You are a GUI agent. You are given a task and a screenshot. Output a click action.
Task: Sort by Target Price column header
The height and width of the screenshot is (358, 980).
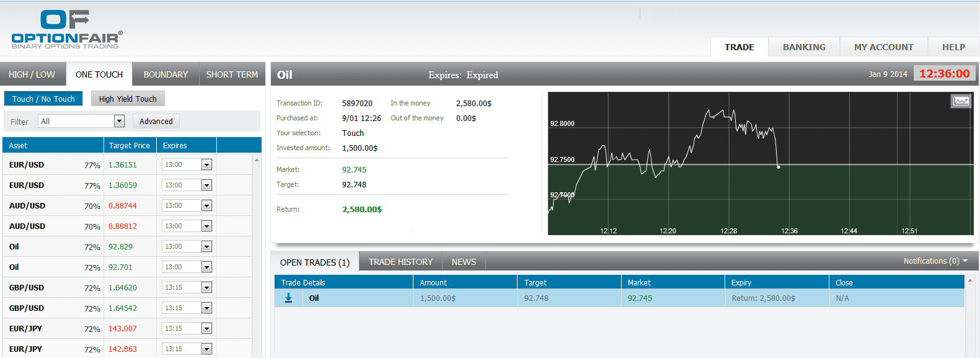(130, 146)
